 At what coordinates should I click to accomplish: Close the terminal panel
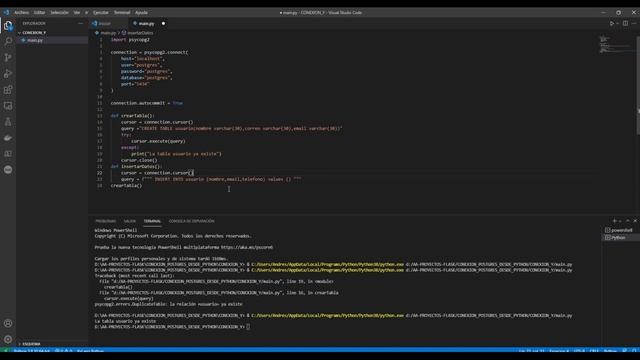click(x=635, y=221)
